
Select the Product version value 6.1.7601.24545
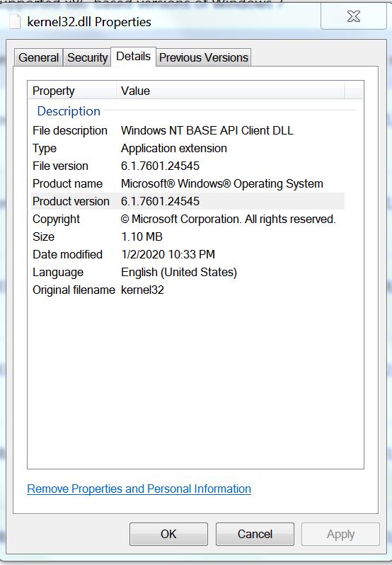tap(160, 201)
